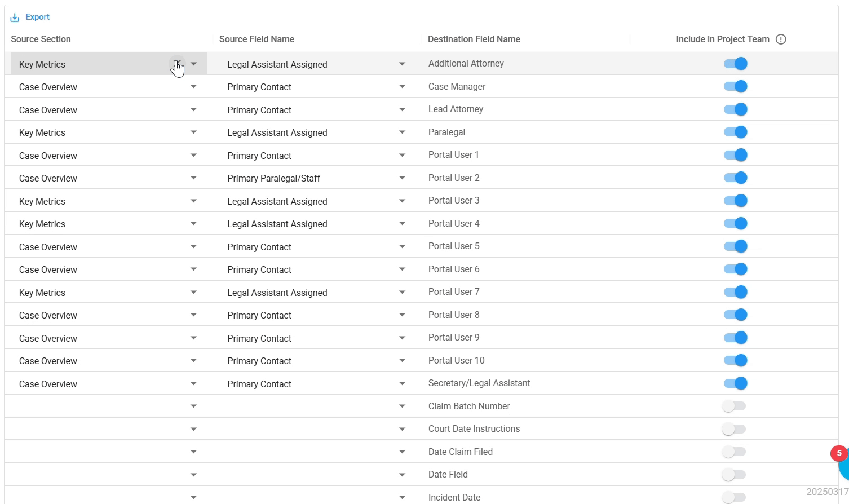Image resolution: width=849 pixels, height=504 pixels.
Task: Expand Source Section dropdown for the Portal User 5 row
Action: pyautogui.click(x=194, y=246)
